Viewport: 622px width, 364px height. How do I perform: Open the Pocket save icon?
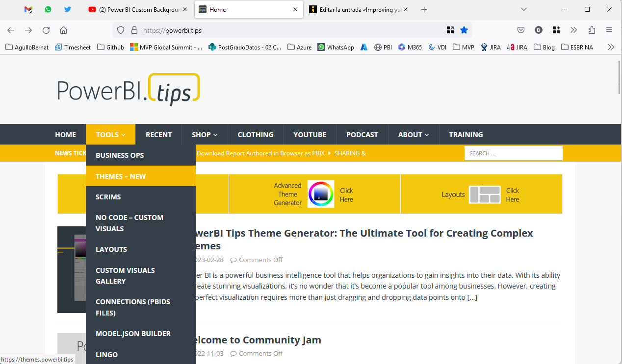(x=521, y=30)
